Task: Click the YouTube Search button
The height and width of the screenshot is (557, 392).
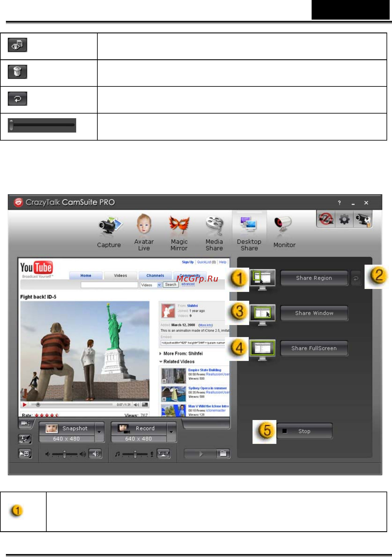Action: [x=171, y=285]
